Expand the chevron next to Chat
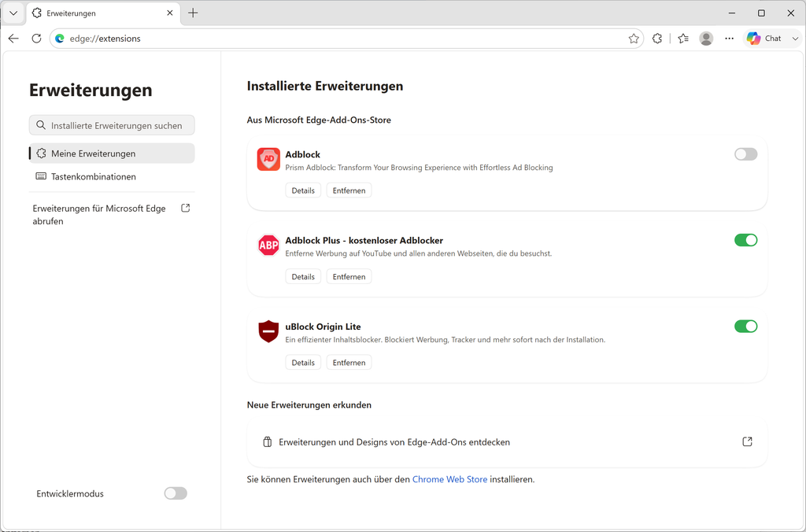The width and height of the screenshot is (806, 532). (795, 39)
